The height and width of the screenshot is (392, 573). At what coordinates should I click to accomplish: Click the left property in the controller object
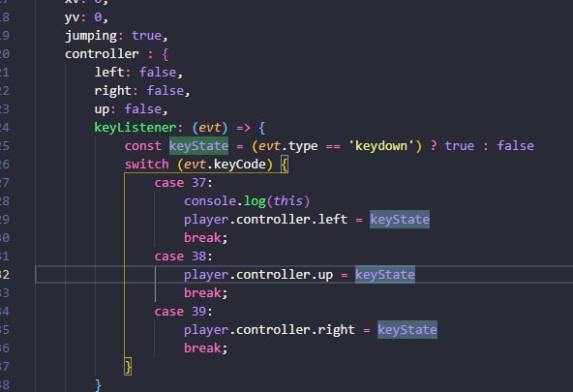coord(109,72)
